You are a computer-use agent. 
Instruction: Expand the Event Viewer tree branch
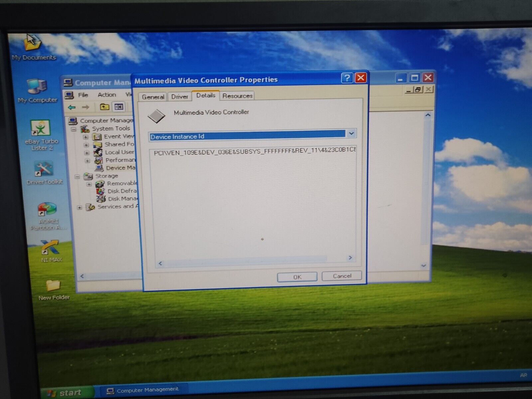coord(85,137)
